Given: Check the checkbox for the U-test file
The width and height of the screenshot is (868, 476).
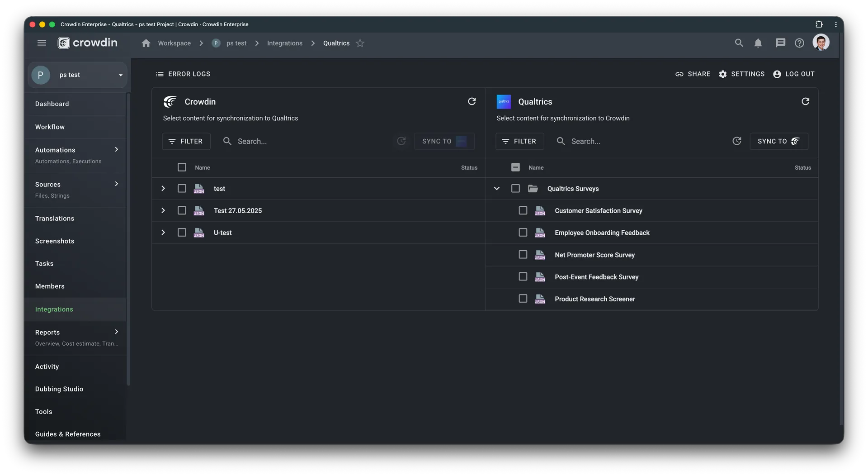Looking at the screenshot, I should (182, 232).
